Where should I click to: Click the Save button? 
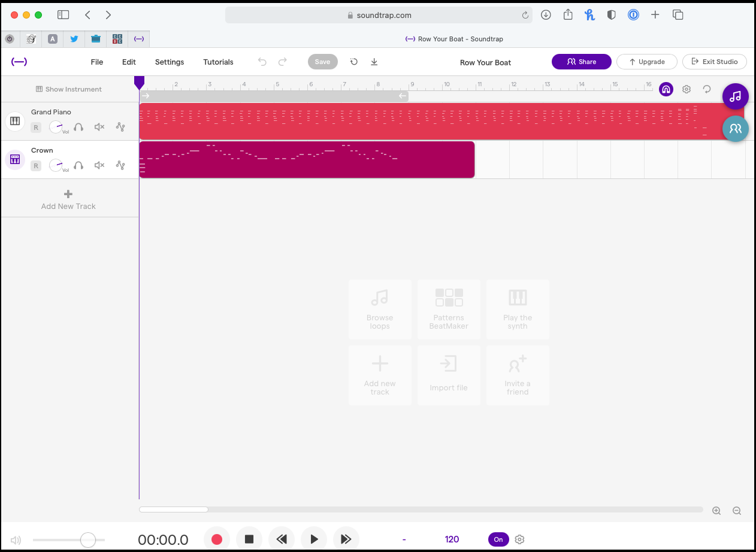[323, 62]
